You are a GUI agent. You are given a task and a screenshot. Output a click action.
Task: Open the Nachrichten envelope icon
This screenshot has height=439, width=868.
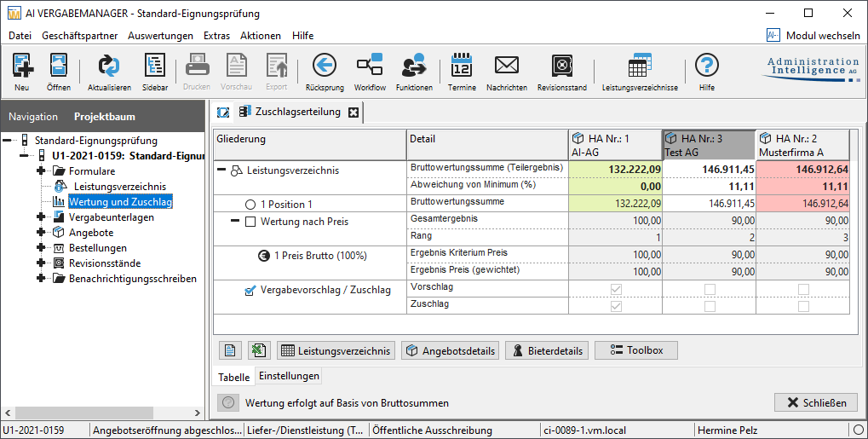(507, 66)
